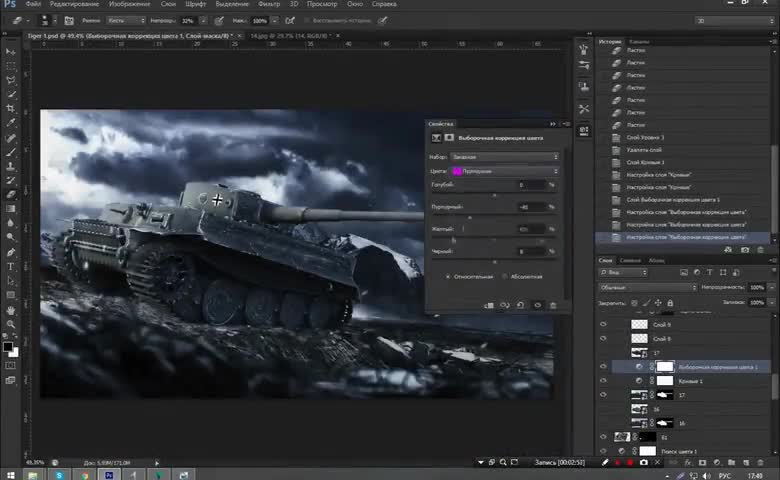This screenshot has height=480, width=780.
Task: Select the Move tool
Action: [11, 50]
